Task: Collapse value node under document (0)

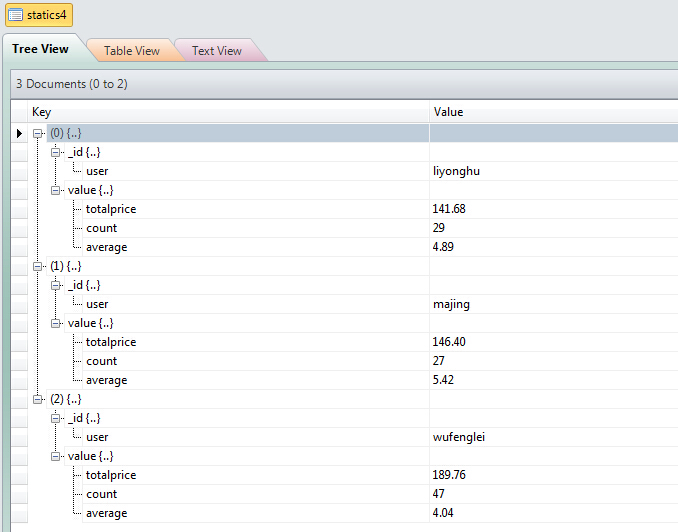Action: (55, 190)
